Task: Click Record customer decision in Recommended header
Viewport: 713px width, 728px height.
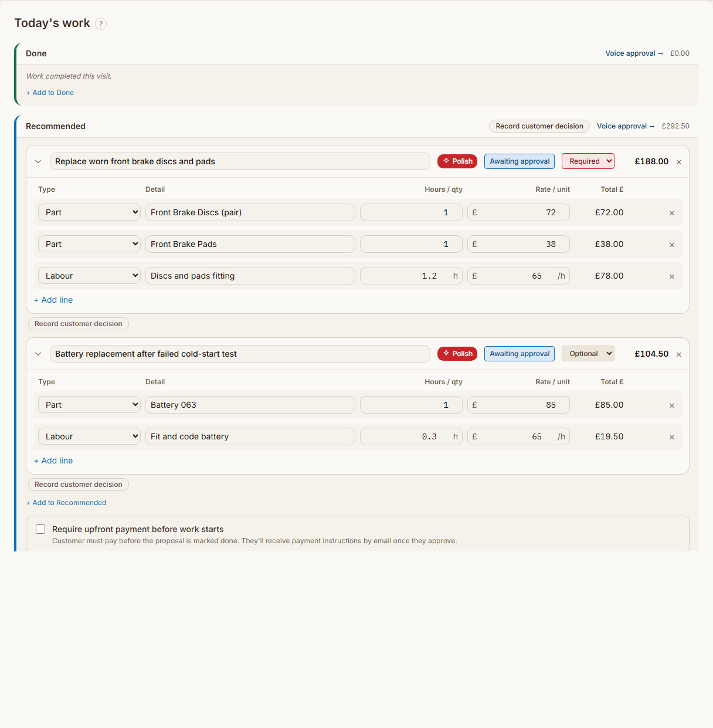Action: pos(539,126)
